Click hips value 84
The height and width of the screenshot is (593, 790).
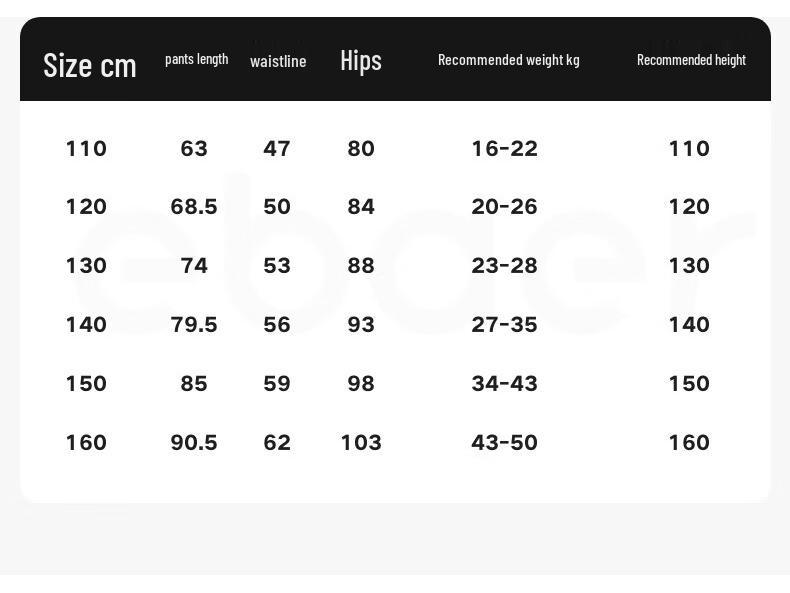[361, 207]
